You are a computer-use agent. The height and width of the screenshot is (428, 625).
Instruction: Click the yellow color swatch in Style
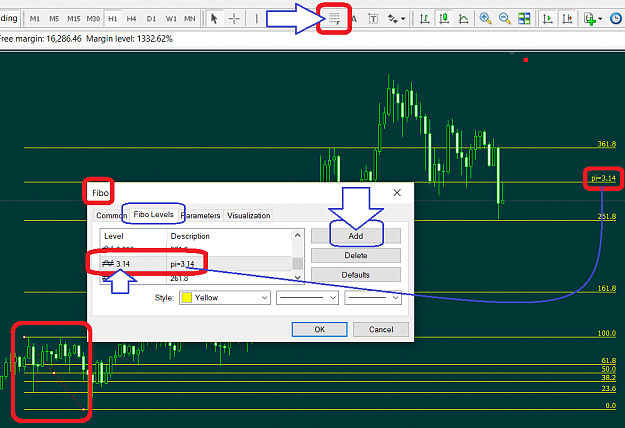[187, 298]
